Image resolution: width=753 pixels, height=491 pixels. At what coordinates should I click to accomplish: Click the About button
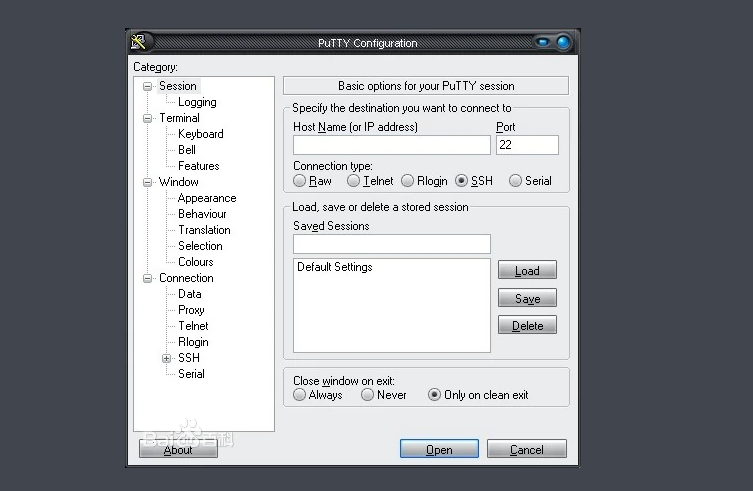178,449
